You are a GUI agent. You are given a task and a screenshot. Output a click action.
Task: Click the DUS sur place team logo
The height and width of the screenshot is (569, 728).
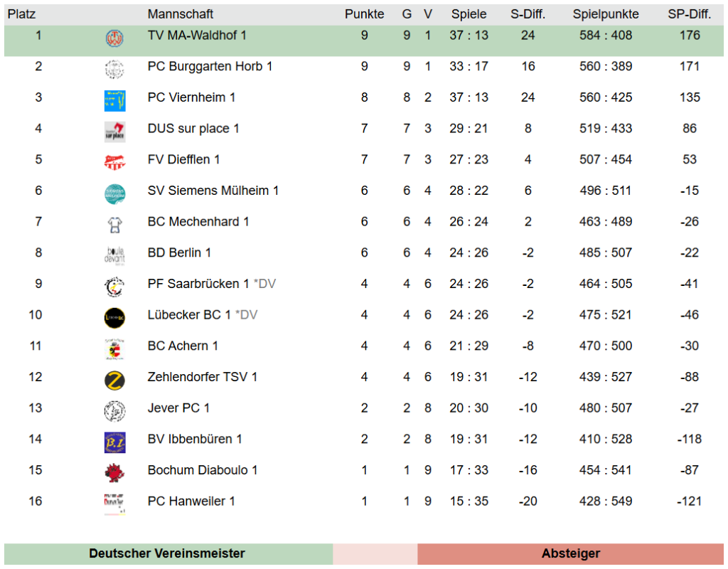(x=114, y=132)
